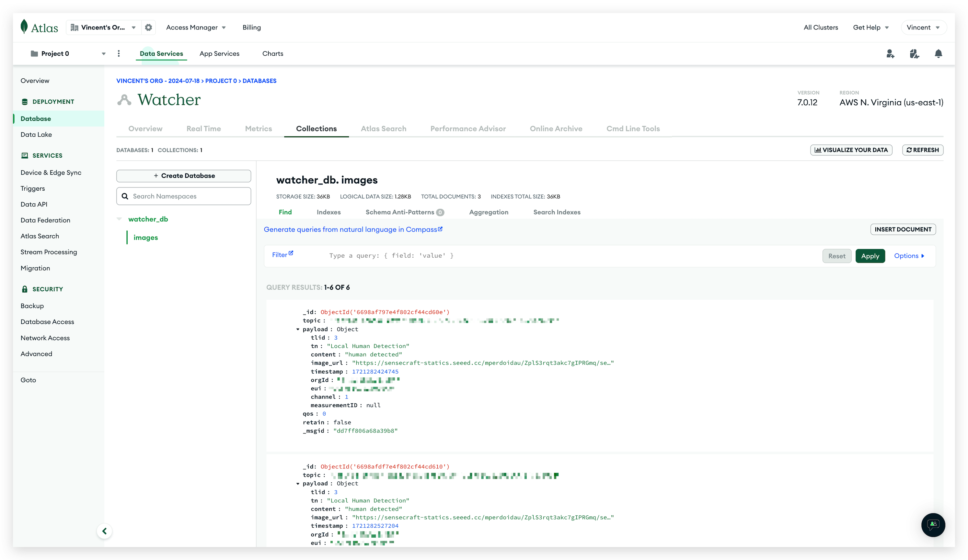Click Create Database button

184,175
